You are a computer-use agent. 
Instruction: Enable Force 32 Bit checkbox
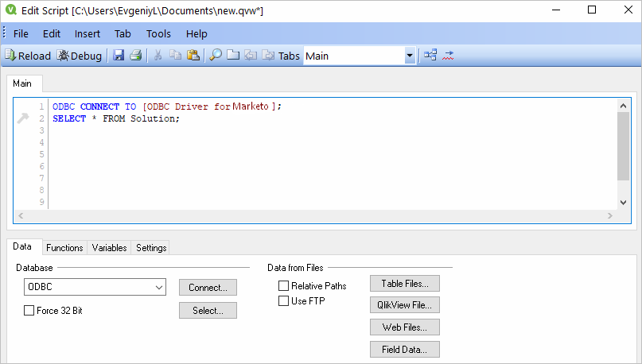pos(29,311)
